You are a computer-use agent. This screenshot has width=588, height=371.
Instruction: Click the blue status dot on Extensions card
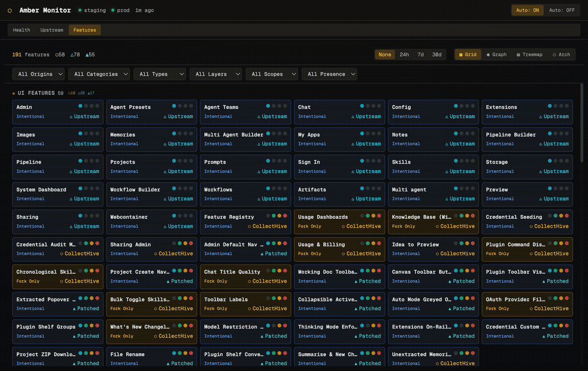[x=550, y=106]
